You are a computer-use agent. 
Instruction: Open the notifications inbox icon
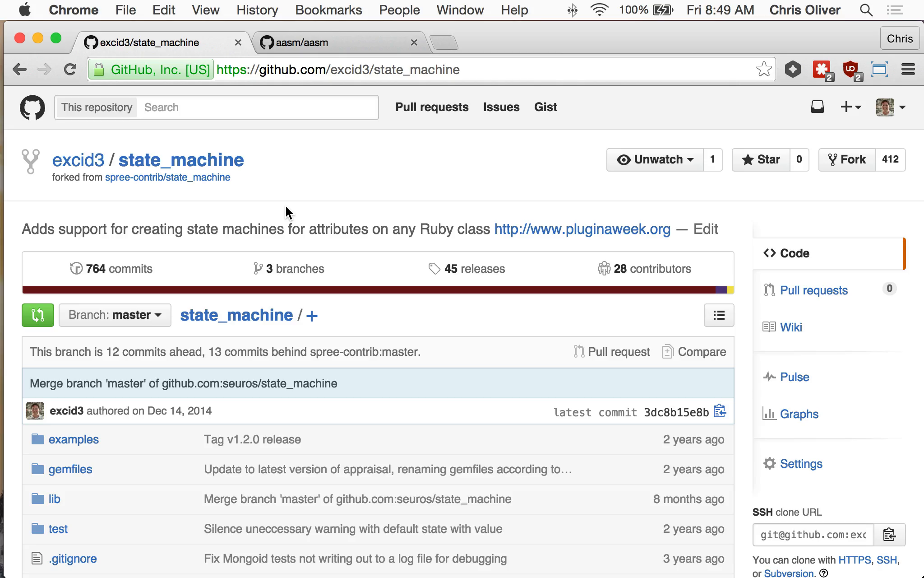click(x=817, y=107)
